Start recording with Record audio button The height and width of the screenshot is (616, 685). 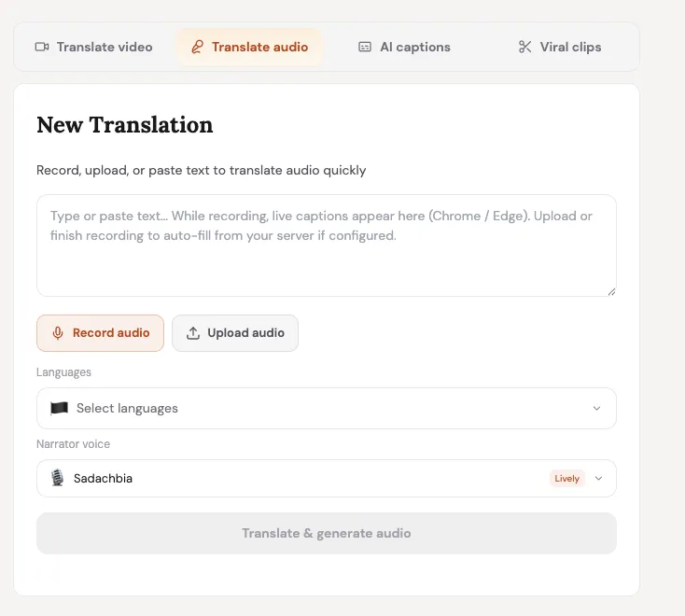101,333
